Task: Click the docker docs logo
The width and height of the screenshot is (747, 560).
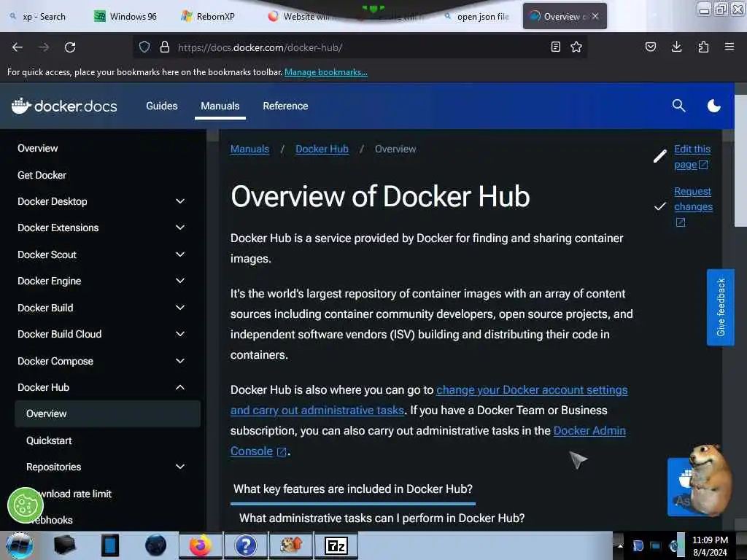Action: (x=64, y=106)
